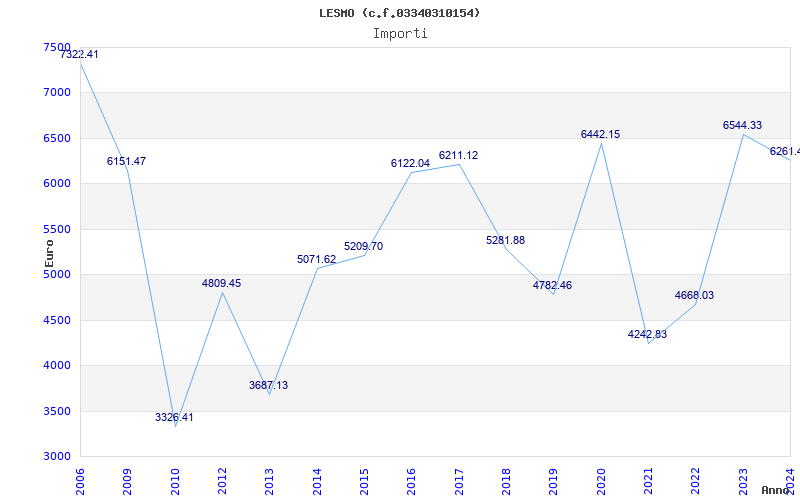The width and height of the screenshot is (800, 500).
Task: Click the x-axis year 2020
Action: coord(601,482)
